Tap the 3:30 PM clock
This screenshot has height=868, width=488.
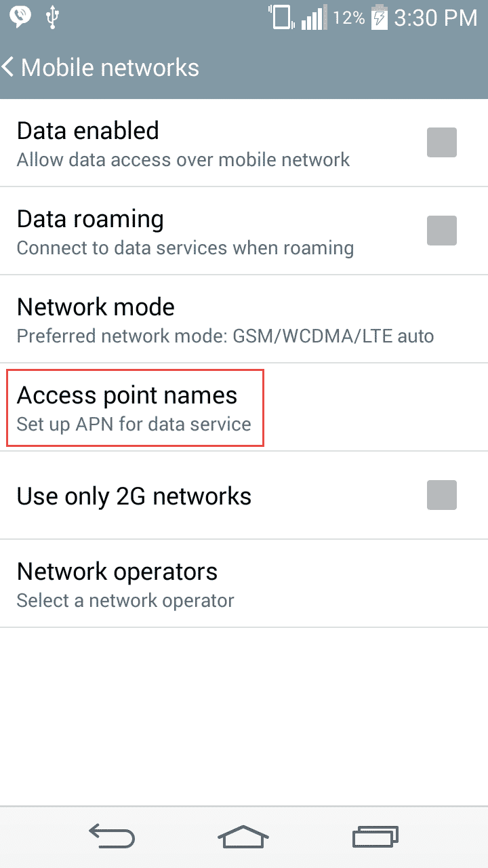(x=436, y=18)
